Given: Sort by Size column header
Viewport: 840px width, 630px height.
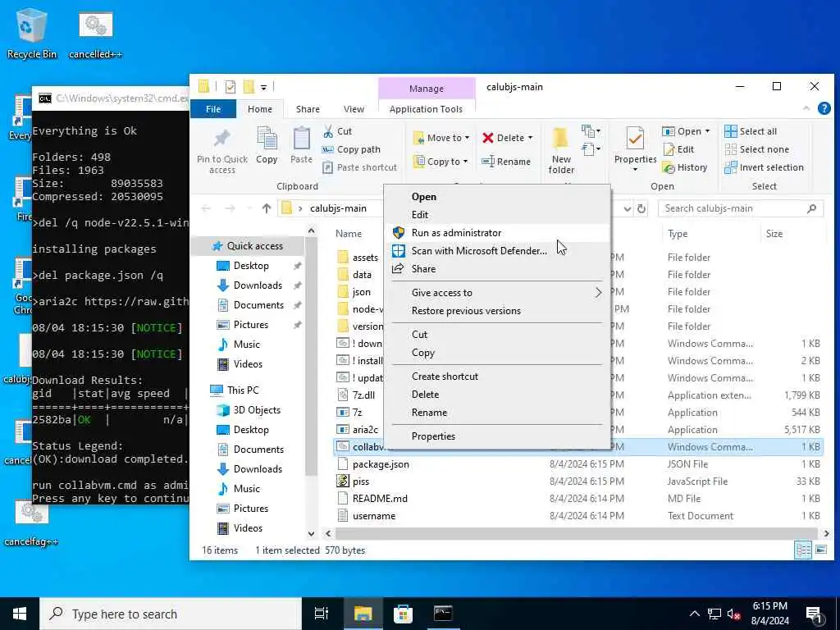Looking at the screenshot, I should pyautogui.click(x=792, y=234).
